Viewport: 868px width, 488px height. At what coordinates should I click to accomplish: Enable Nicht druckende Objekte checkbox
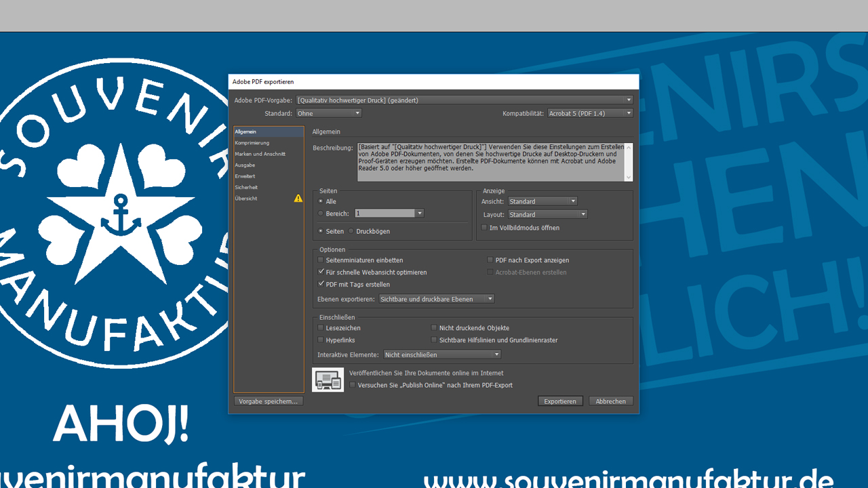pyautogui.click(x=434, y=328)
